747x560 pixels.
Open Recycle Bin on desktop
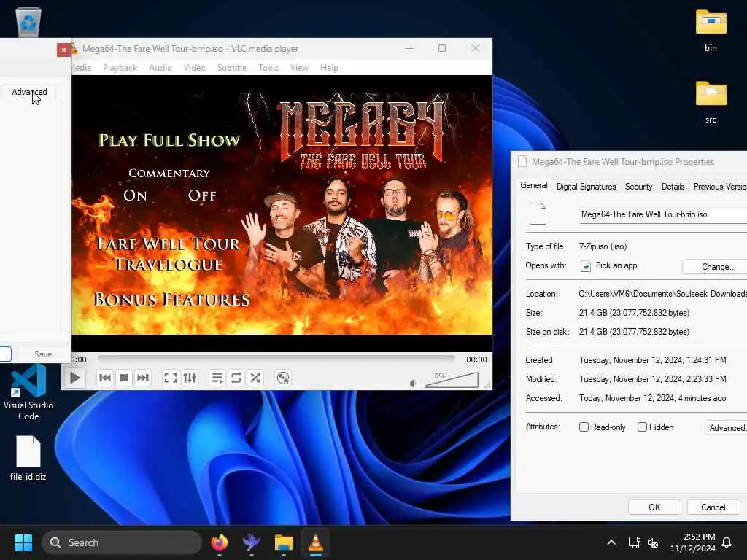coord(28,23)
